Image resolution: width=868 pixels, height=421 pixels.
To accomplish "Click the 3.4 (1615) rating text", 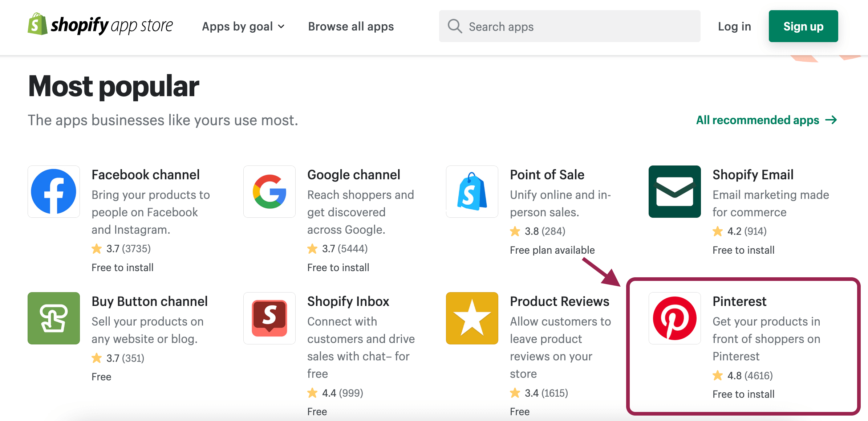I will coord(547,393).
